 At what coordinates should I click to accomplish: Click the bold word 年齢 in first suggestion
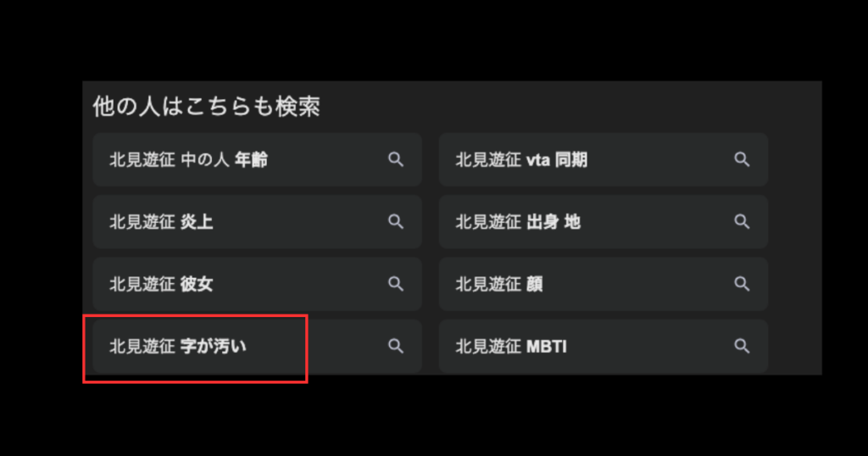251,160
